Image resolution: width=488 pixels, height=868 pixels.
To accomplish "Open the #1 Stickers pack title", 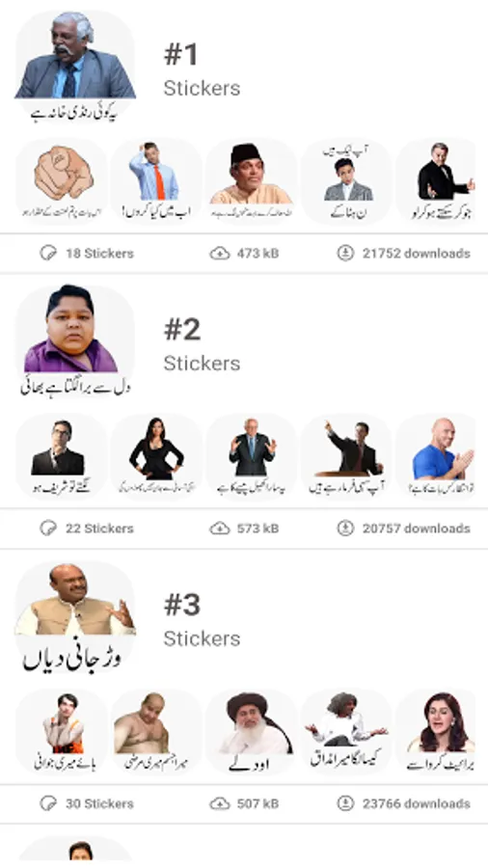I will click(202, 70).
